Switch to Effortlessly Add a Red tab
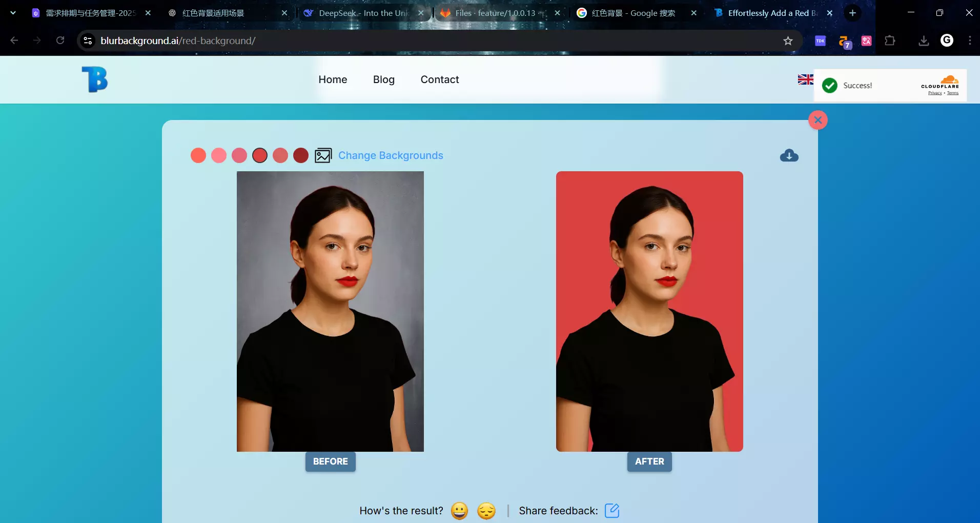The height and width of the screenshot is (523, 980). [773, 13]
